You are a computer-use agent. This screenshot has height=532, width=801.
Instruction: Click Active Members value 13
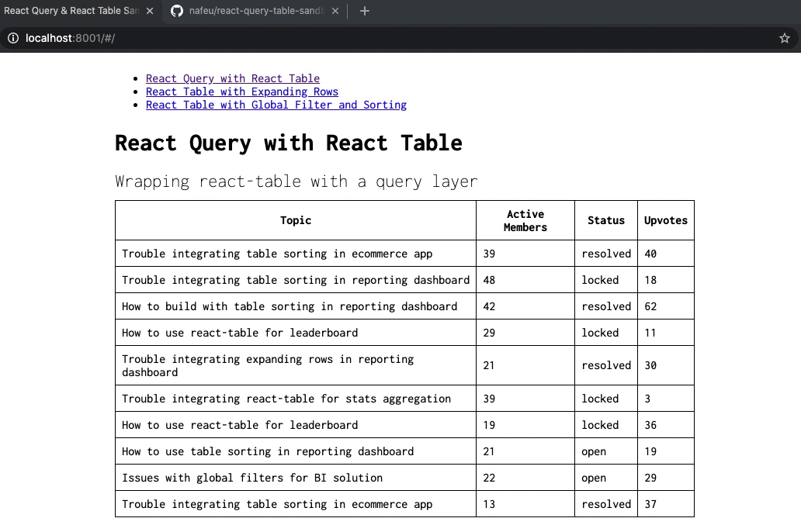(x=489, y=504)
